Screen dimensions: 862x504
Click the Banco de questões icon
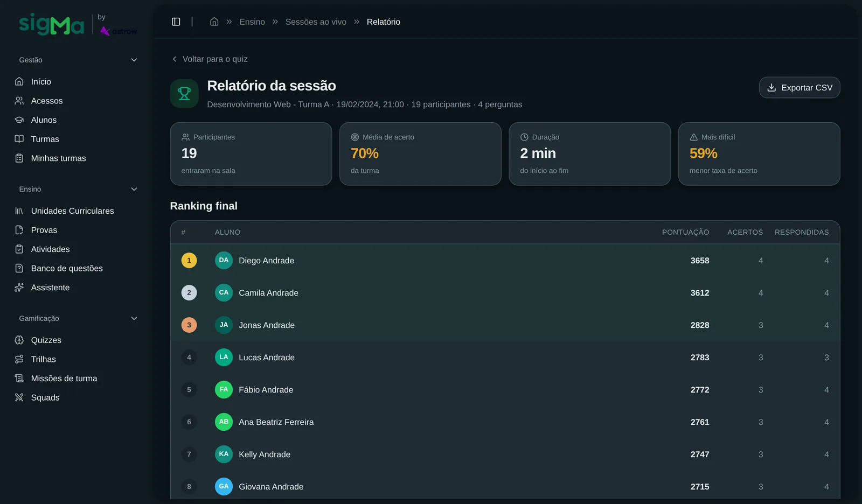point(19,268)
